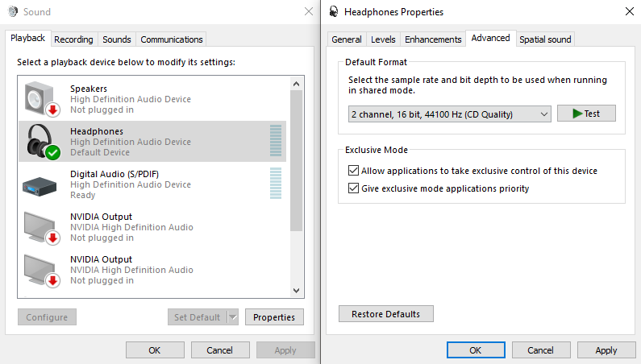Image resolution: width=641 pixels, height=364 pixels.
Task: Expand the Set Default arrow menu
Action: pos(232,317)
